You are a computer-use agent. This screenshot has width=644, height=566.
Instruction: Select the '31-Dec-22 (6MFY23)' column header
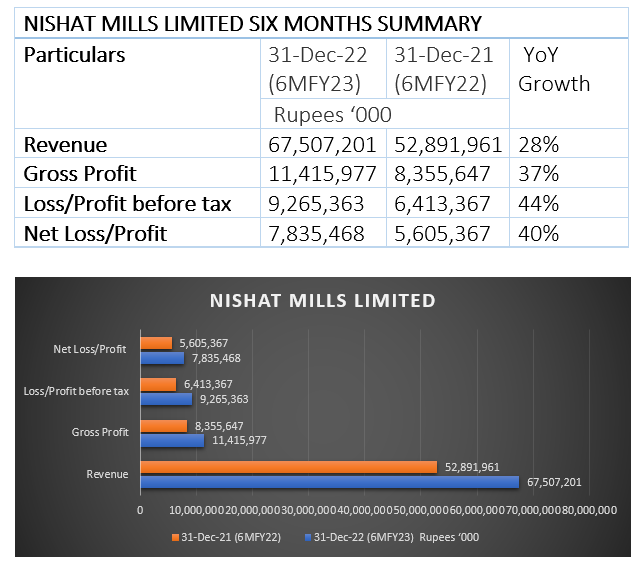point(323,69)
